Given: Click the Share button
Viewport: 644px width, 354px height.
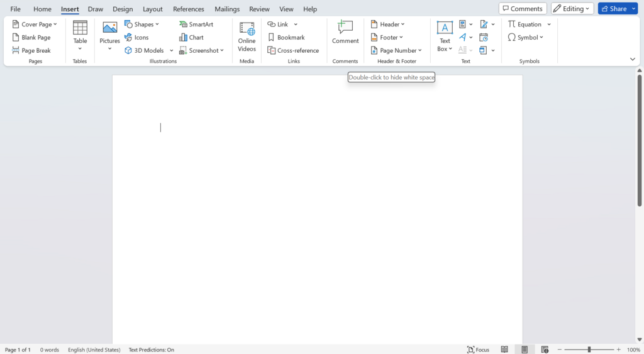Looking at the screenshot, I should click(614, 9).
